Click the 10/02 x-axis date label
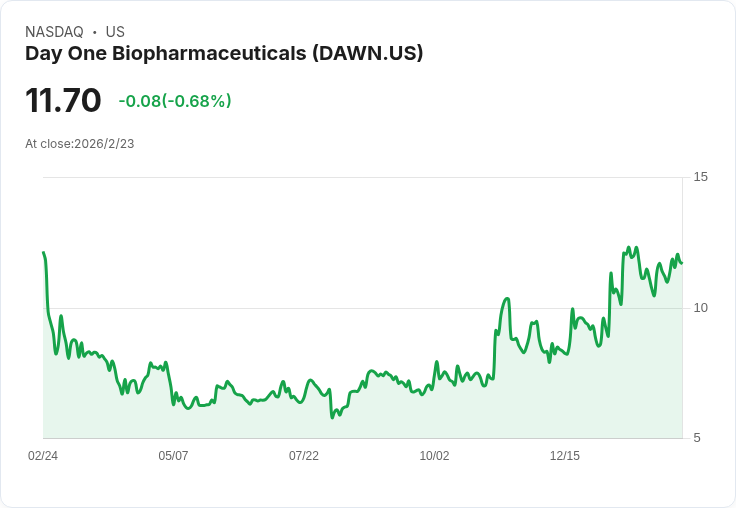Image resolution: width=736 pixels, height=508 pixels. (x=434, y=455)
